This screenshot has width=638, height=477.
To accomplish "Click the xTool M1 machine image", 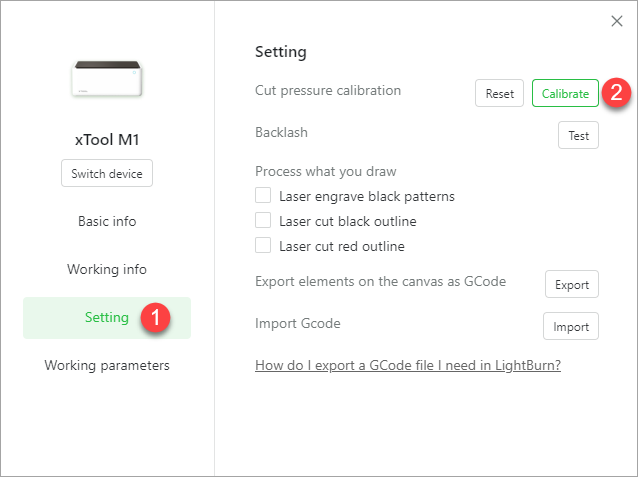I will [107, 79].
